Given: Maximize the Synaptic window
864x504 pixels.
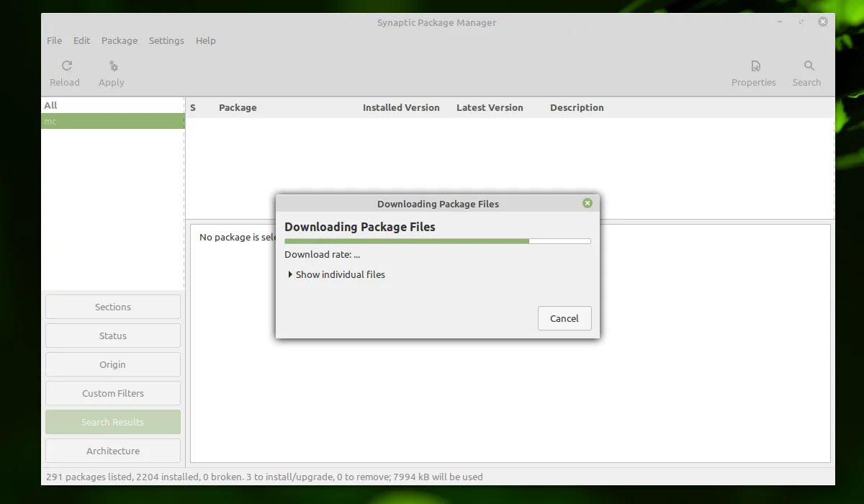Looking at the screenshot, I should click(801, 22).
